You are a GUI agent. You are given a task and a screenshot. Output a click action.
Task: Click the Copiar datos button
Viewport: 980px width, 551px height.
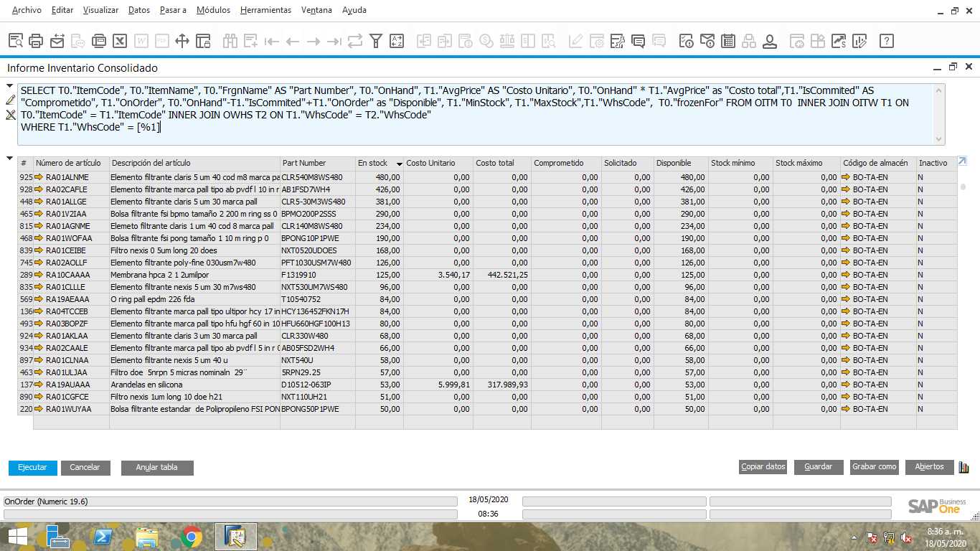[763, 466]
